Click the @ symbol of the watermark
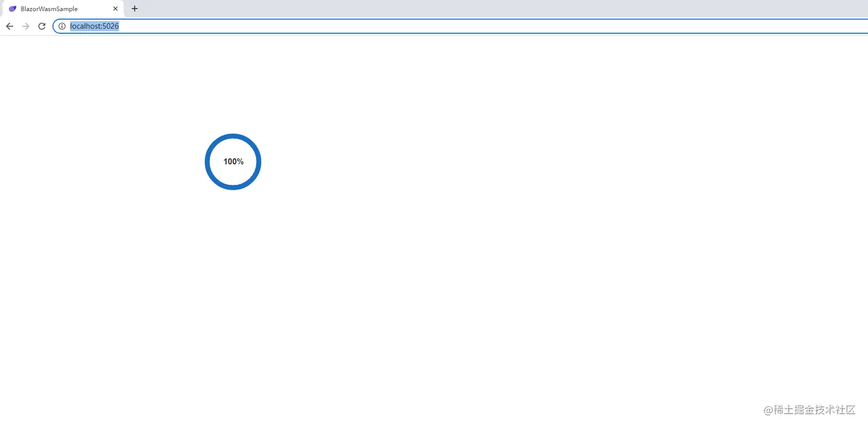Image resolution: width=868 pixels, height=428 pixels. [x=768, y=410]
